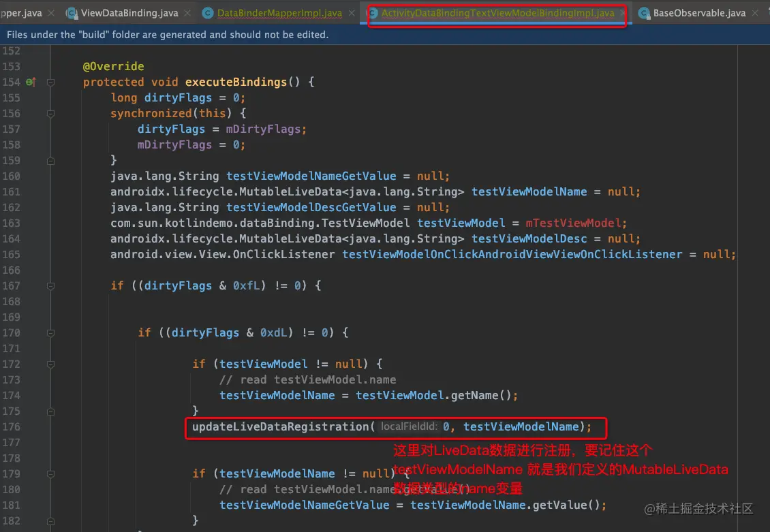The width and height of the screenshot is (770, 532).
Task: Collapse the executeBindings method at line 154
Action: coord(50,82)
